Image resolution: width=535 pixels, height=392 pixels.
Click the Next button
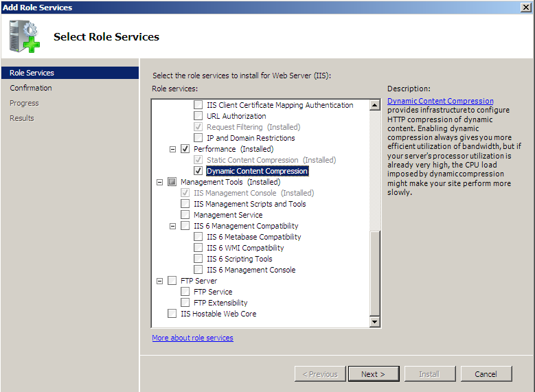pyautogui.click(x=373, y=374)
